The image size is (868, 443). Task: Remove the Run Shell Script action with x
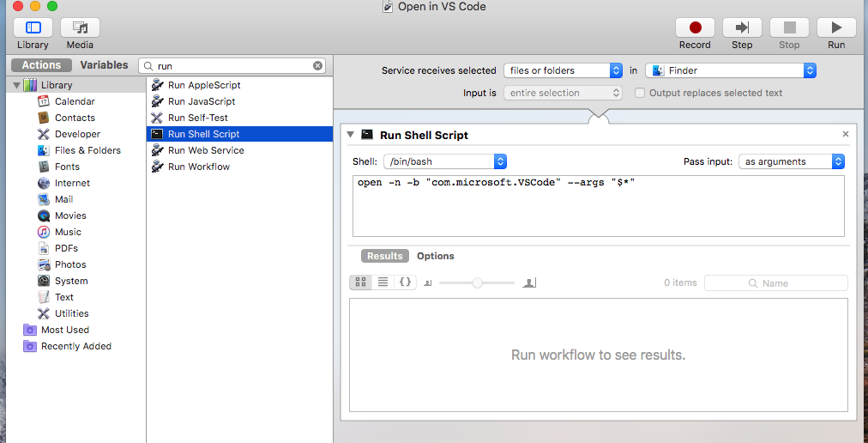pyautogui.click(x=846, y=134)
